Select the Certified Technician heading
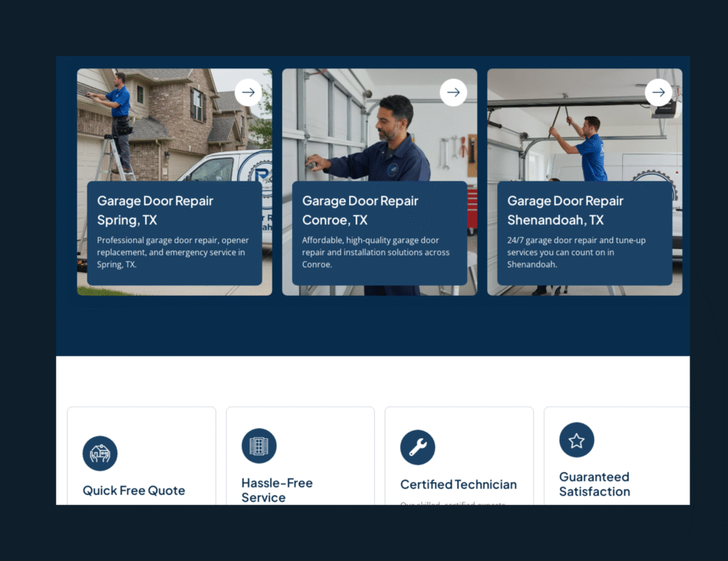 point(459,485)
